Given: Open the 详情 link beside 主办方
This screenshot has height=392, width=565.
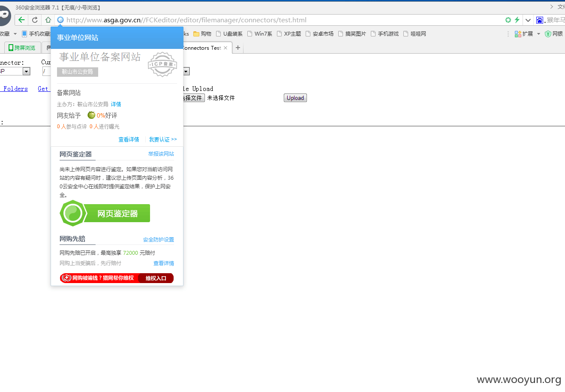Looking at the screenshot, I should click(x=116, y=104).
